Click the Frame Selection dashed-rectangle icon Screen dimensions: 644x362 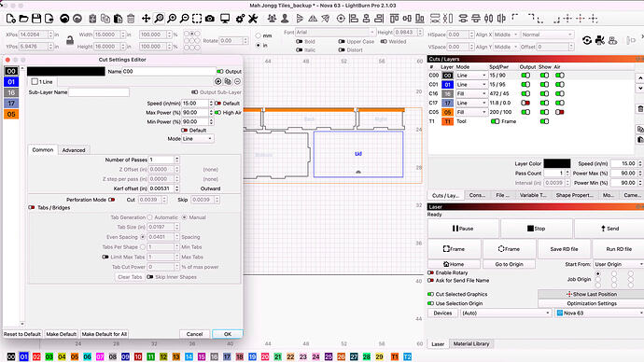coord(197,19)
